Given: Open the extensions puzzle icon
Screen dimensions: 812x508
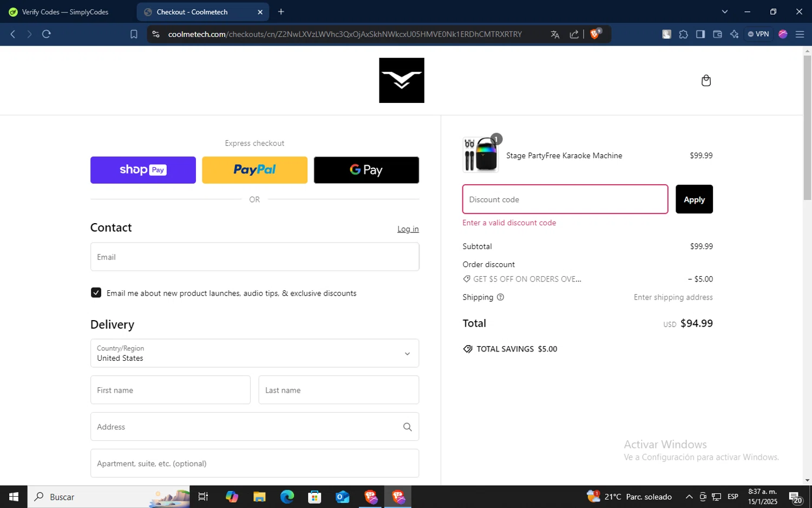Looking at the screenshot, I should [x=683, y=34].
